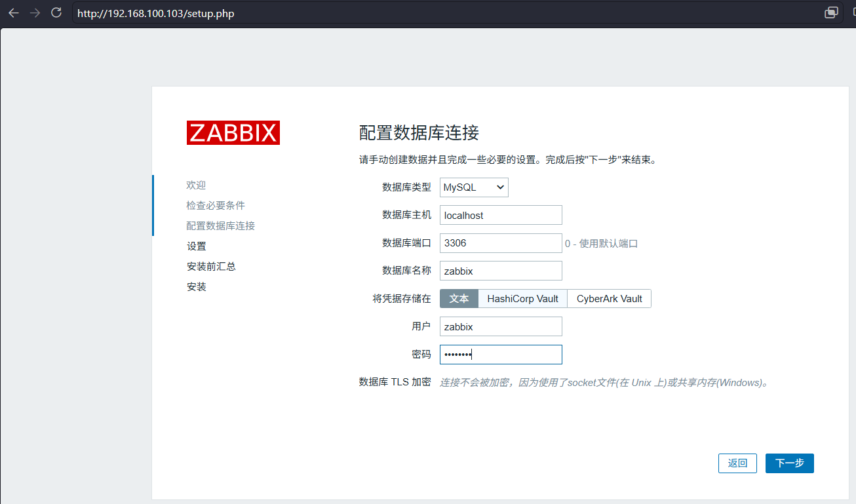Click the browser forward arrow
The height and width of the screenshot is (504, 856).
[35, 13]
